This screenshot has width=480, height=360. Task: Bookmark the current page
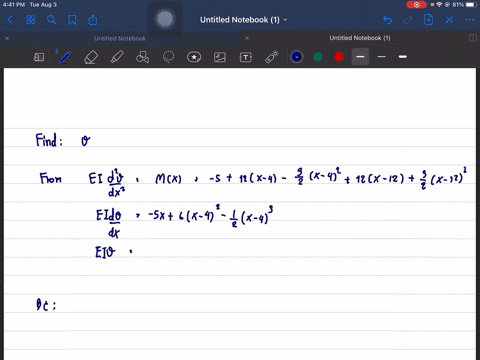[72, 20]
